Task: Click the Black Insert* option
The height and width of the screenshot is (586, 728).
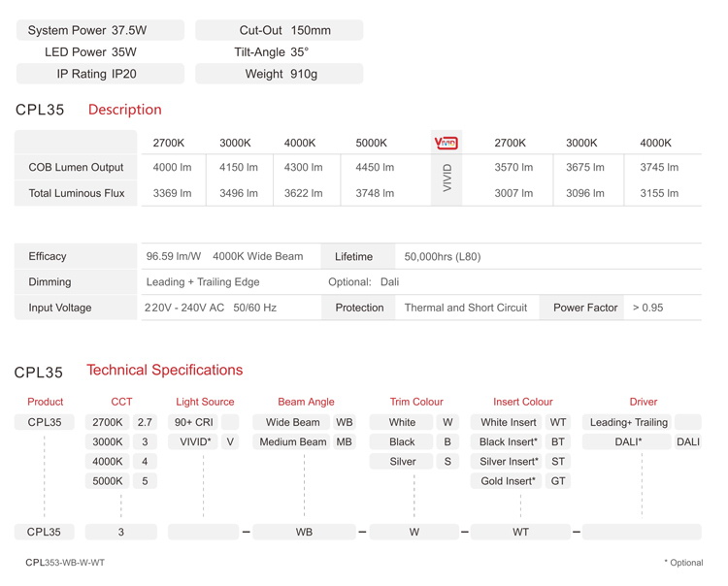Action: pyautogui.click(x=508, y=441)
